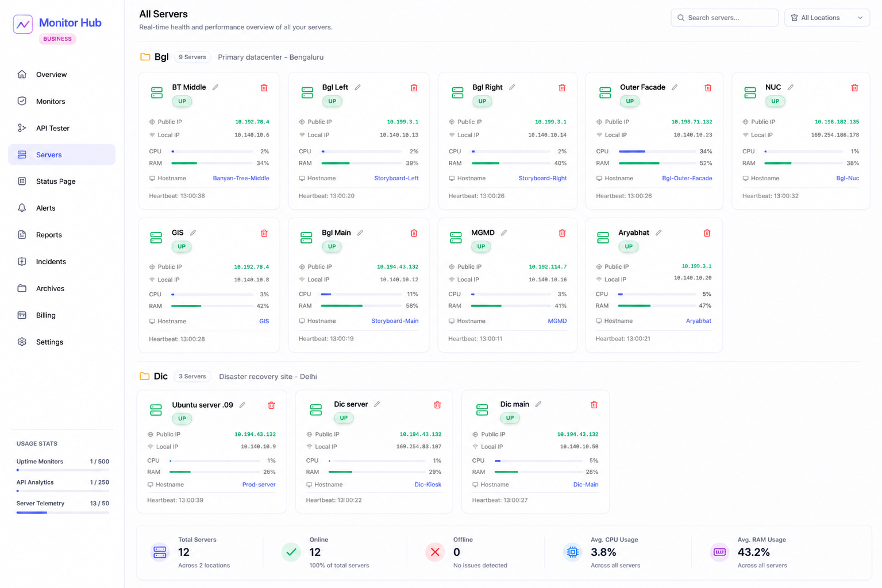The image size is (882, 588).
Task: Edit the NUC server entry
Action: [x=791, y=87]
